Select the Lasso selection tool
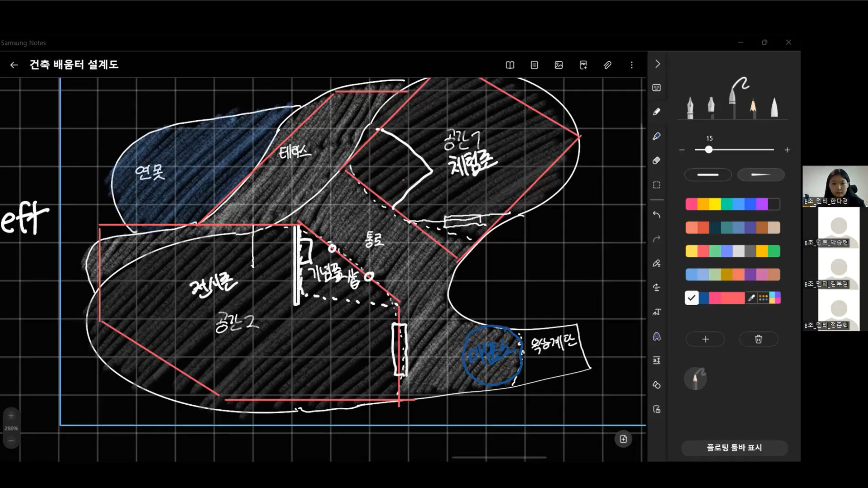Viewport: 868px width, 488px height. 657,185
